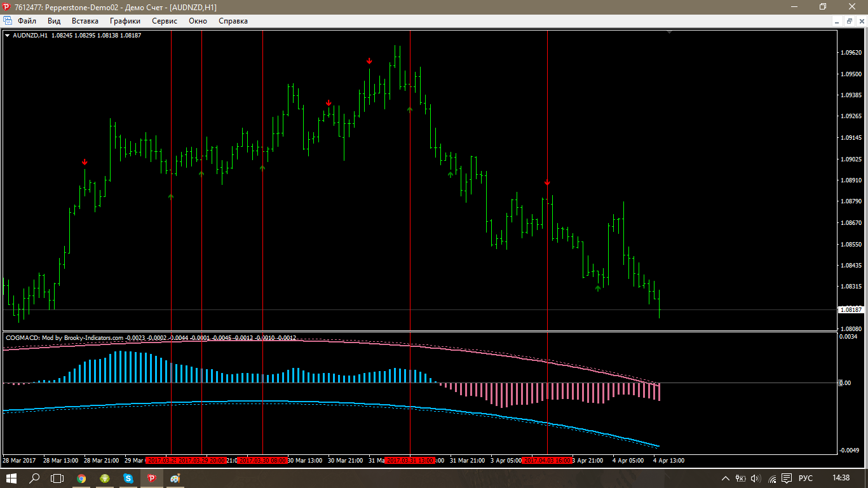Select the topmost red sell arrow near 1.0950

(x=369, y=61)
